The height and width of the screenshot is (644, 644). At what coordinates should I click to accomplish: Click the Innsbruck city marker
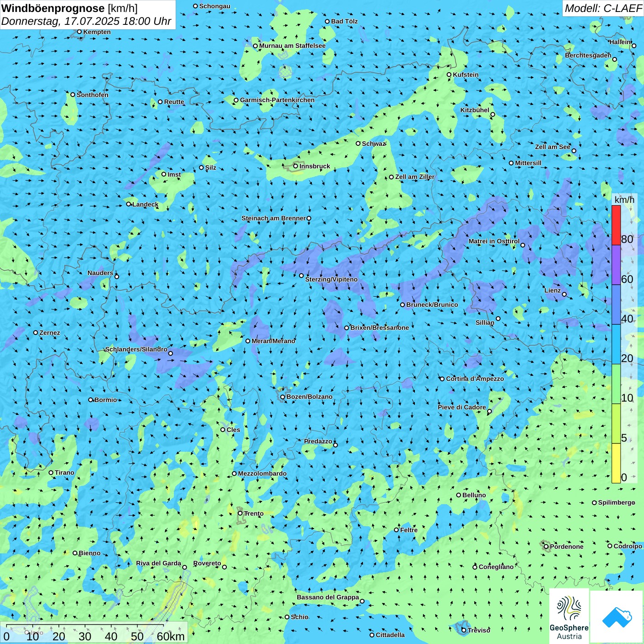coord(296,166)
